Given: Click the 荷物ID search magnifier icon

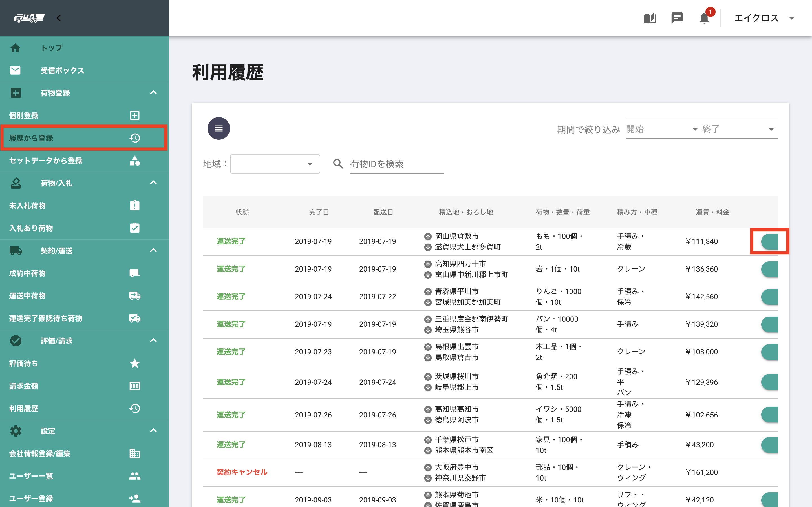Looking at the screenshot, I should 338,164.
